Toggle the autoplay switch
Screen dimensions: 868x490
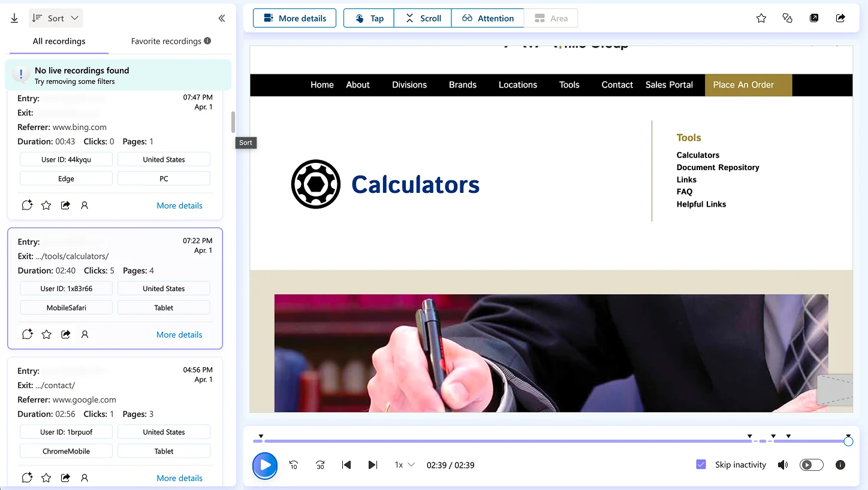coord(812,465)
